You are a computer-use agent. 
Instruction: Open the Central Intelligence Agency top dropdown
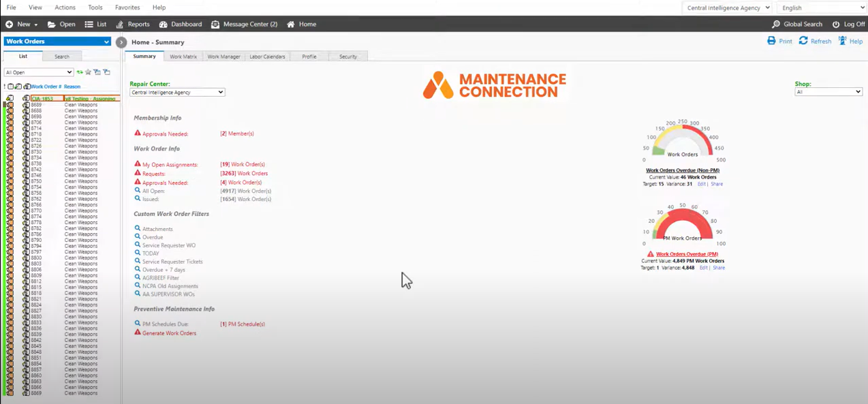pos(728,7)
